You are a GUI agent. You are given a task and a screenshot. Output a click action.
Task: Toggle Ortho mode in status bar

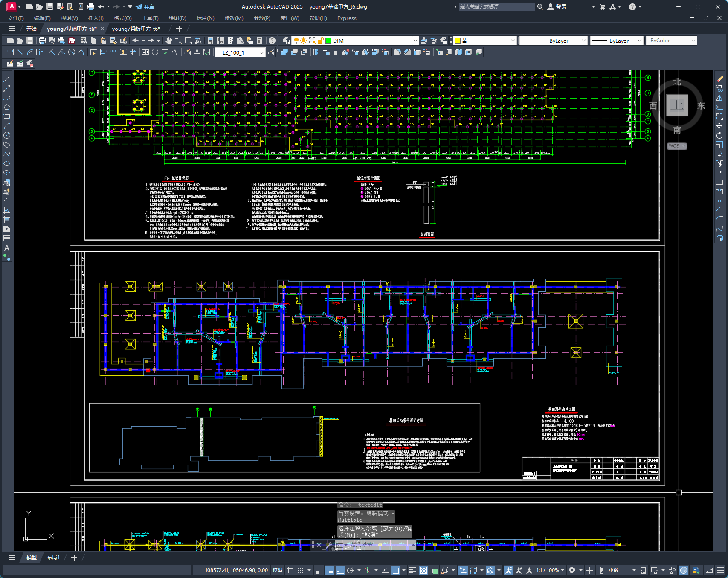pyautogui.click(x=340, y=570)
